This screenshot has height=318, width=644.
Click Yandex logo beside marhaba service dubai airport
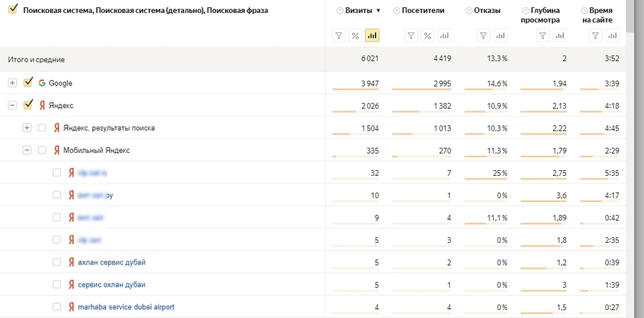point(71,307)
